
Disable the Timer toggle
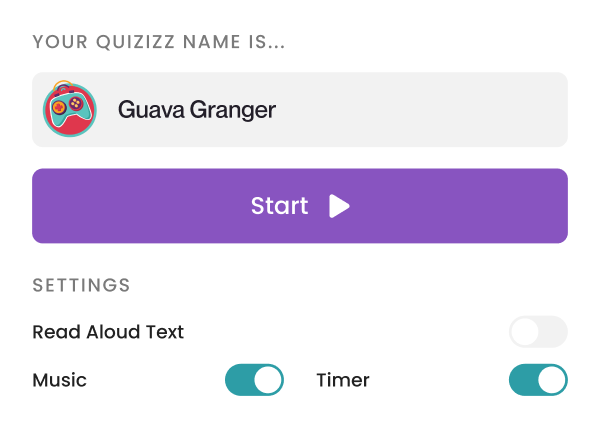[538, 380]
